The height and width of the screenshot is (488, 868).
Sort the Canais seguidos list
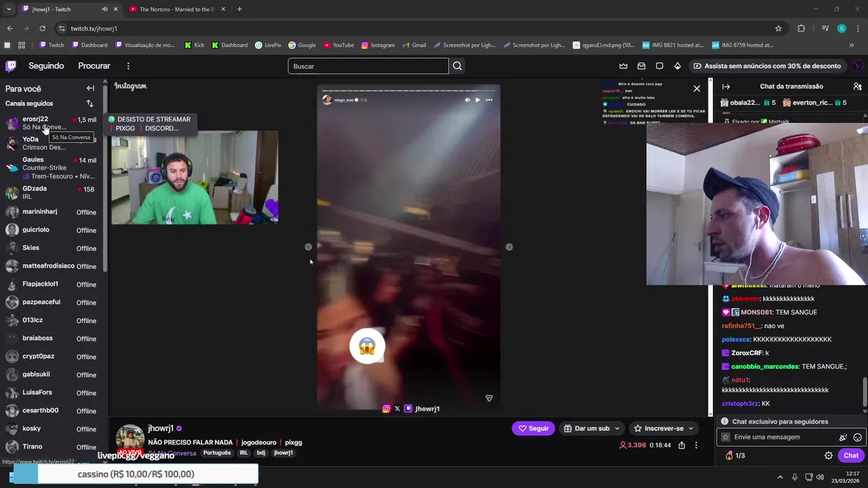pos(90,104)
